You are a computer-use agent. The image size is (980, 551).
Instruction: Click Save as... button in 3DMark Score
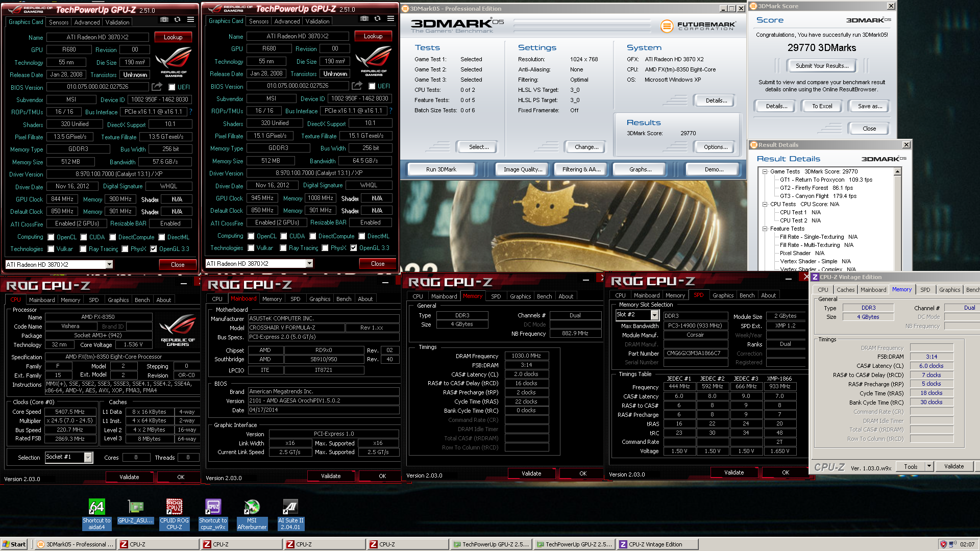tap(870, 106)
